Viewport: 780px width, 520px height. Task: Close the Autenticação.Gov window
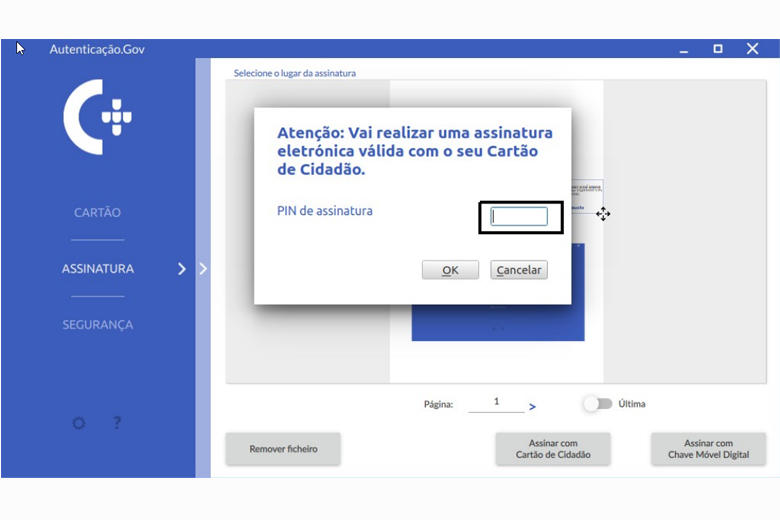click(752, 49)
